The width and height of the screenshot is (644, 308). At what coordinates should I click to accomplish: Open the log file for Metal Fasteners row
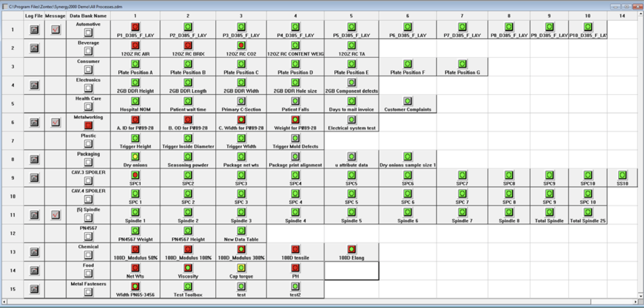point(34,289)
